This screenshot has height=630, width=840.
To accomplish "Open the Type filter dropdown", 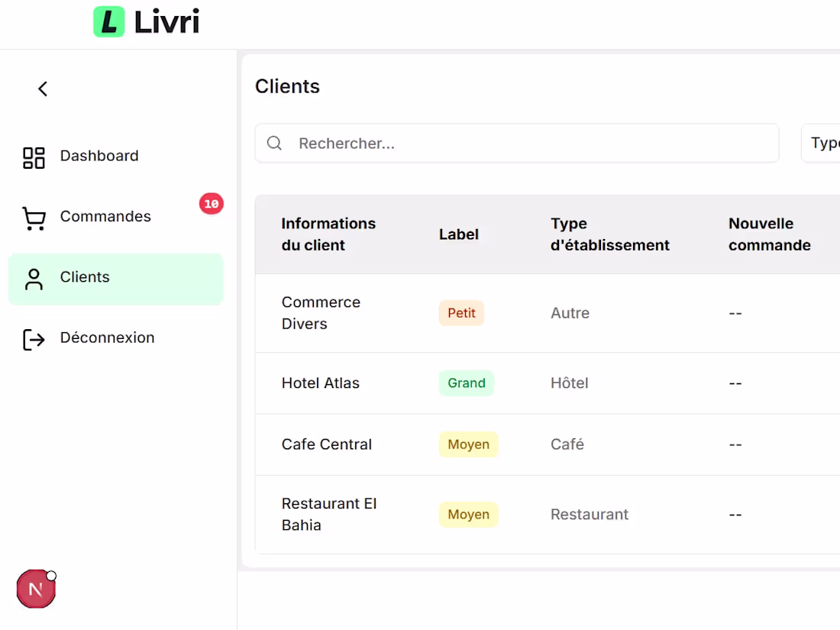I will 820,143.
